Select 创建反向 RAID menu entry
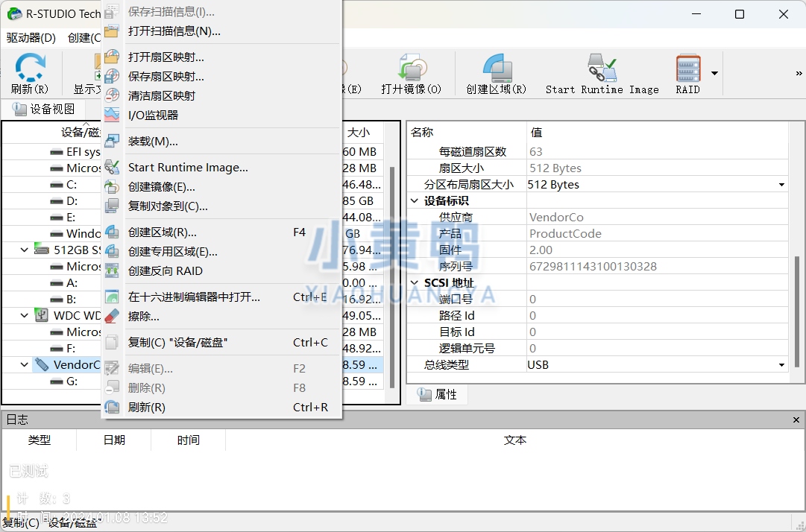This screenshot has height=532, width=806. pyautogui.click(x=222, y=270)
